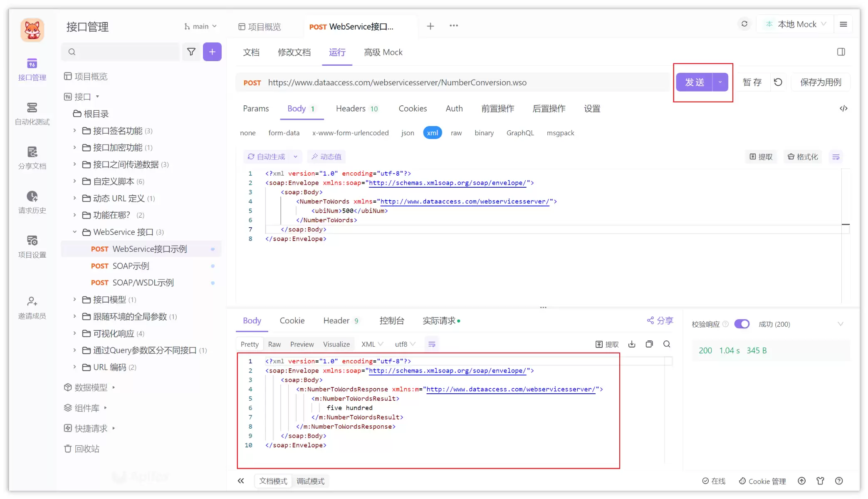Copy the response body
The image size is (868, 499).
tap(649, 344)
